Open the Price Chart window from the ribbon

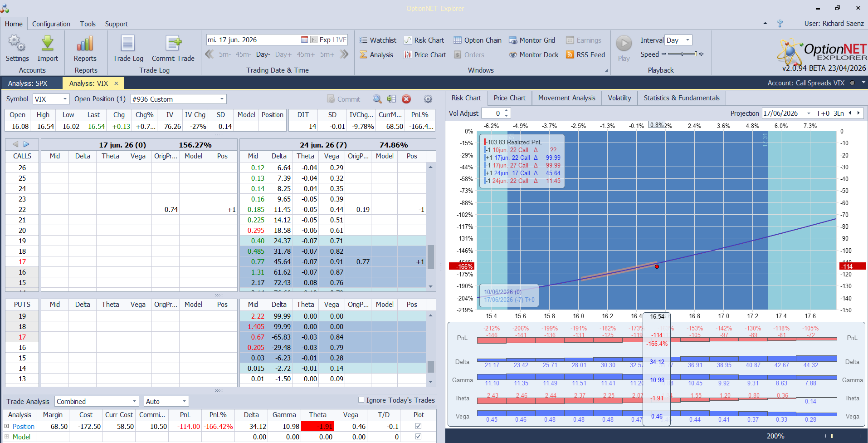(x=425, y=55)
